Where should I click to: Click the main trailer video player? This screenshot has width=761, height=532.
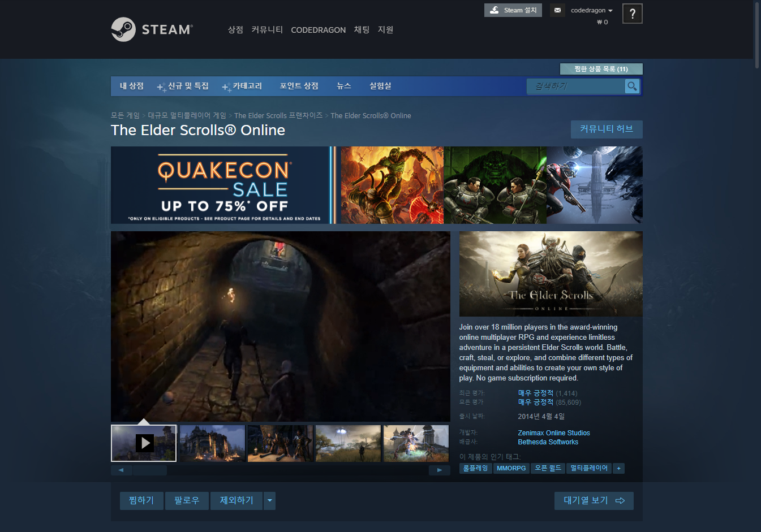coord(281,326)
